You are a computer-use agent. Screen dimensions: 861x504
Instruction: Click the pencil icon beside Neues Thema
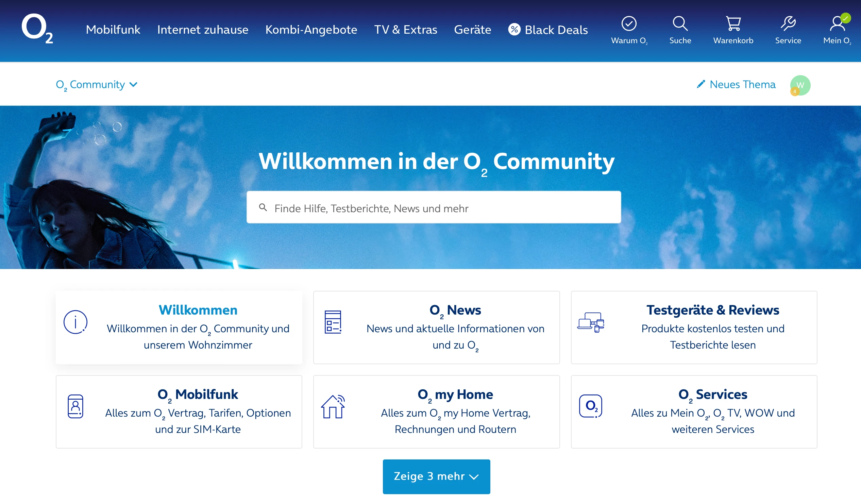pyautogui.click(x=701, y=84)
